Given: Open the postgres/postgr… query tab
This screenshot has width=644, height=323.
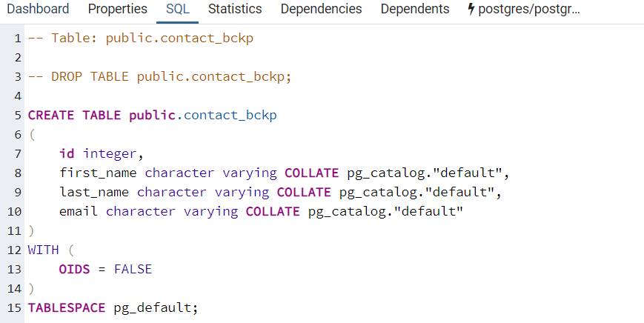Looking at the screenshot, I should click(x=529, y=10).
